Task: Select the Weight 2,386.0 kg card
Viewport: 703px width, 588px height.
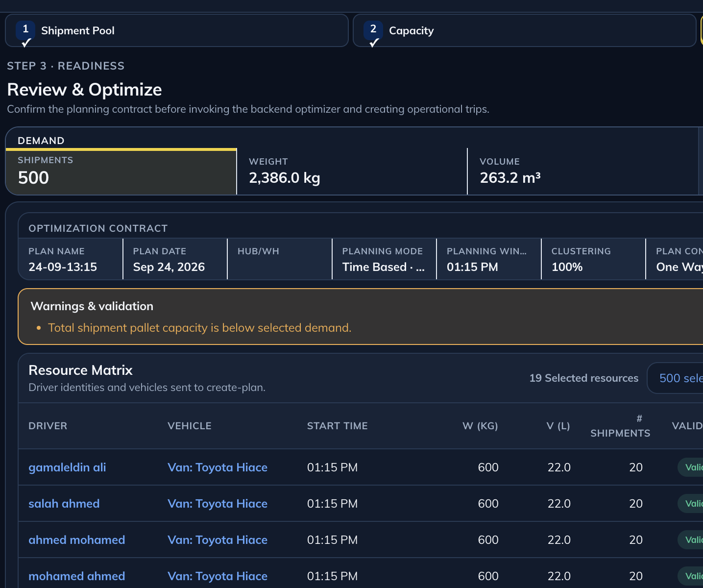Action: click(352, 171)
